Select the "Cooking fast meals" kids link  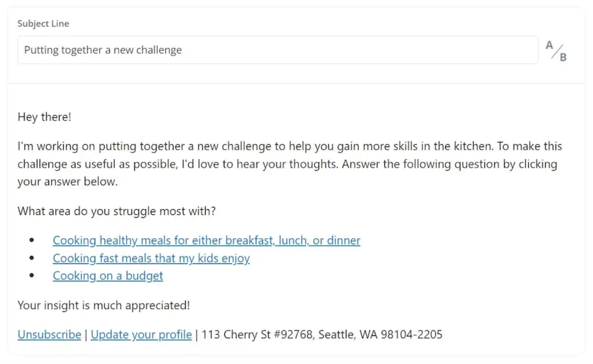pos(151,258)
